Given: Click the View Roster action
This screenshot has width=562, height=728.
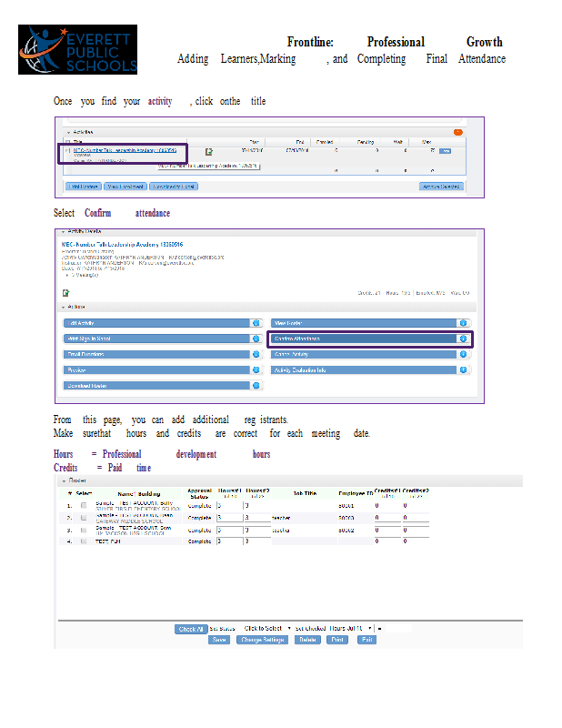Looking at the screenshot, I should (x=364, y=323).
